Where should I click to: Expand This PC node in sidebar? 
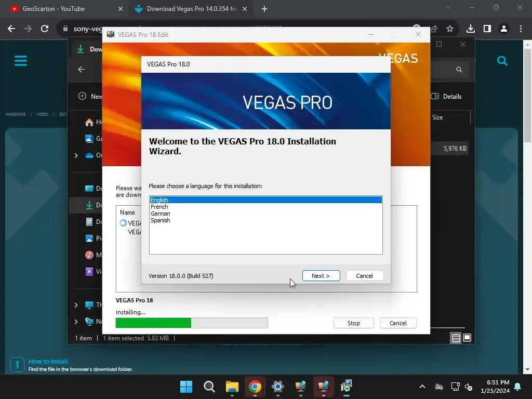(76, 305)
